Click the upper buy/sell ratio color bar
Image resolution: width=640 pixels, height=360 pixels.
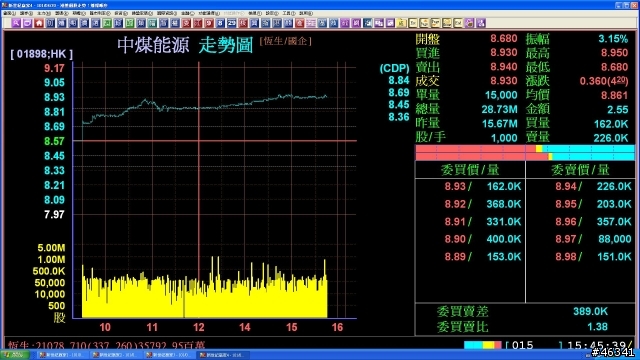[x=525, y=149]
